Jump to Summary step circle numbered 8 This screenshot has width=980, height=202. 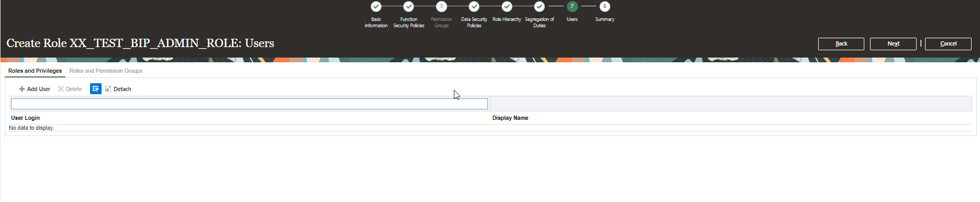(605, 6)
